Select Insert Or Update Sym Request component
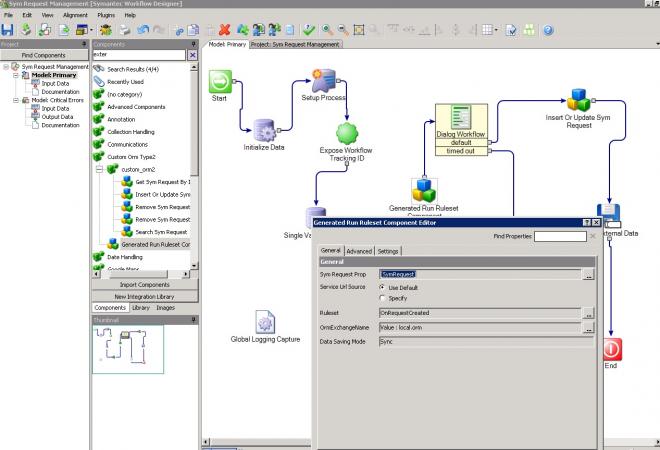The height and width of the screenshot is (450, 660). tap(579, 100)
